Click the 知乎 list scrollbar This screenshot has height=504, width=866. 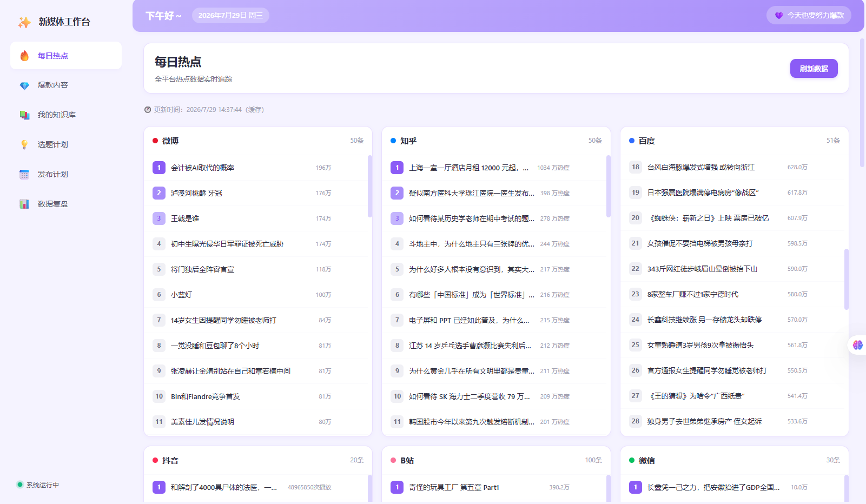pos(609,187)
